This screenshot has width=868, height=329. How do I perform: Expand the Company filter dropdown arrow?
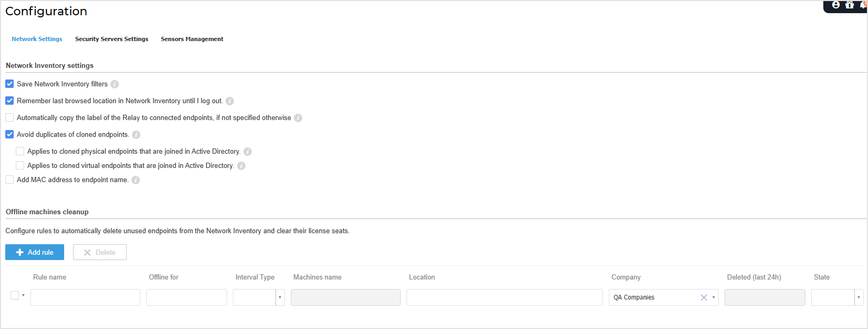(x=713, y=297)
